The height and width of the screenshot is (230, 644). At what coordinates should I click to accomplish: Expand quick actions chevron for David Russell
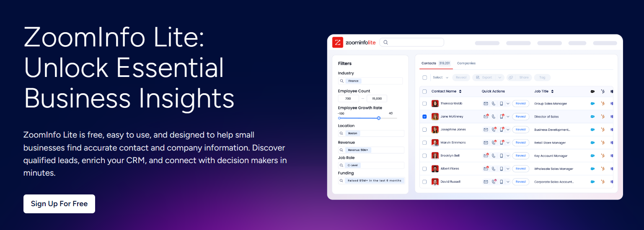pos(508,181)
